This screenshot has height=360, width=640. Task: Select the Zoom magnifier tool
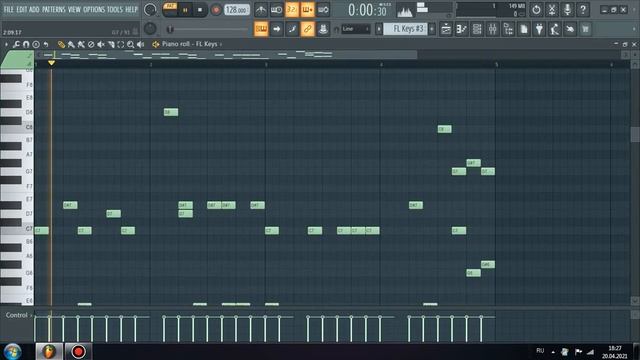(x=131, y=44)
